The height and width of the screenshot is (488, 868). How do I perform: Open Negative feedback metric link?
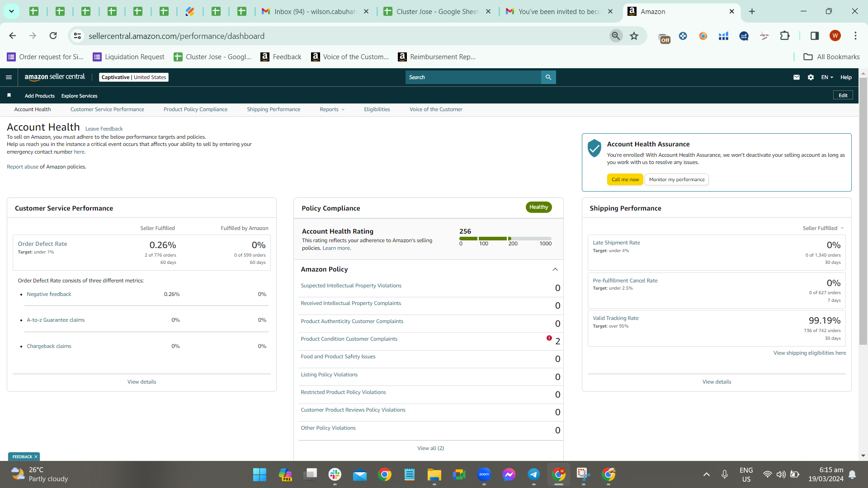click(x=49, y=294)
